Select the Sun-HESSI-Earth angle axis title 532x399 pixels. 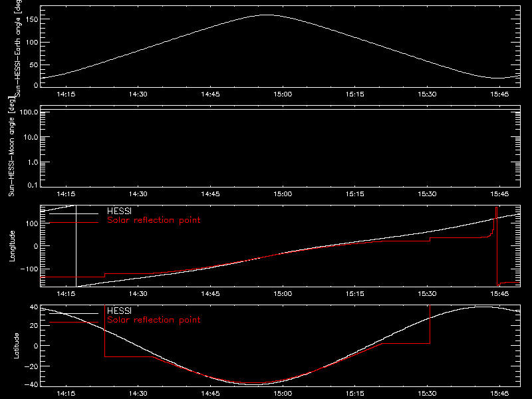tap(18, 49)
